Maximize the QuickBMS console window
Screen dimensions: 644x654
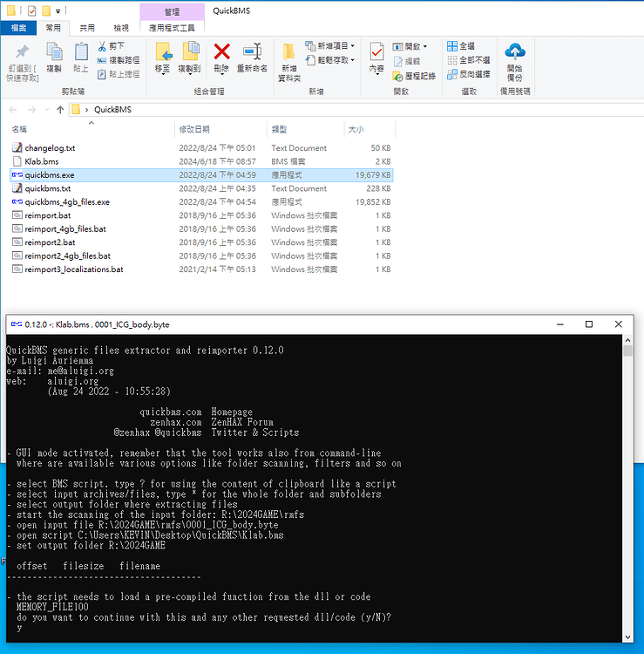tap(589, 324)
